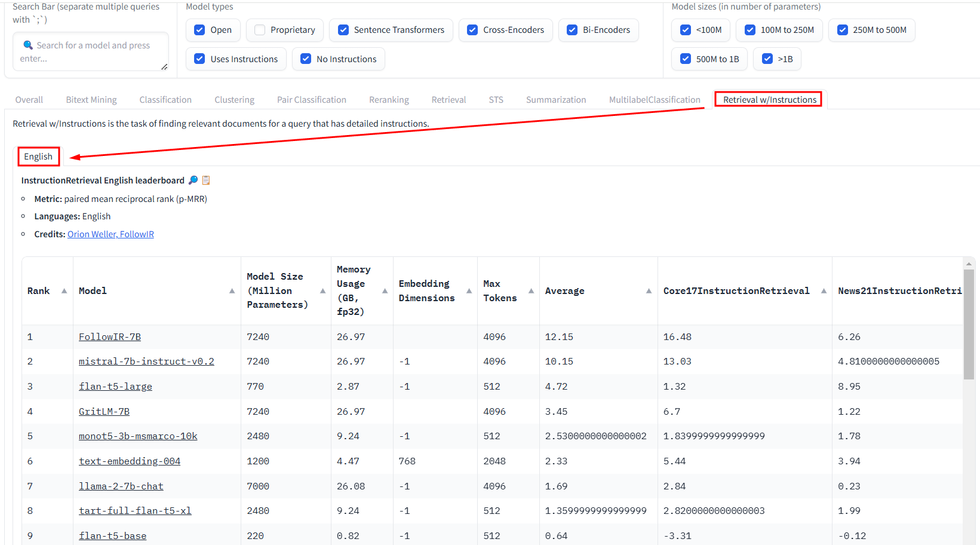Open the GritLM-7B model link
Viewport: 980px width, 545px height.
pos(104,412)
